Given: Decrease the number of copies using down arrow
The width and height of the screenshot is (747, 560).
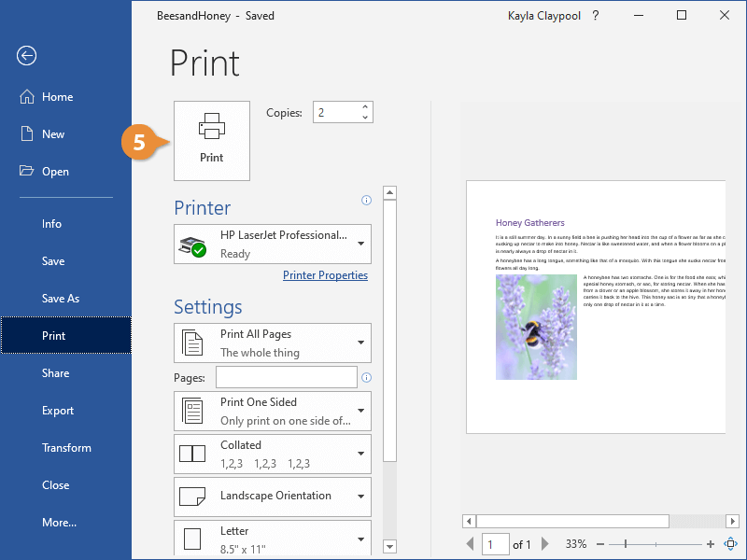Looking at the screenshot, I should [364, 118].
